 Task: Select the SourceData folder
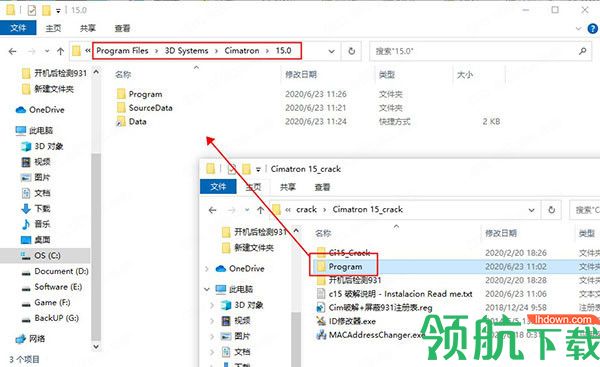145,108
